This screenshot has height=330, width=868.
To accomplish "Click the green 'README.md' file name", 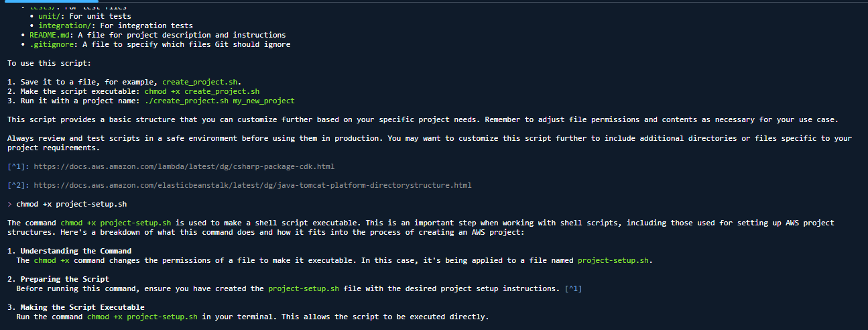I will point(50,35).
